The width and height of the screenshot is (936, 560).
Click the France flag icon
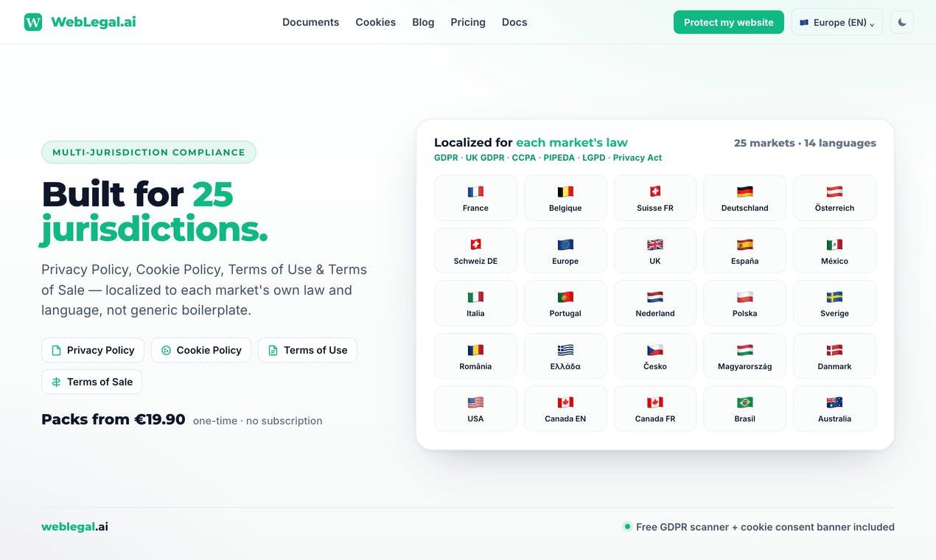pyautogui.click(x=475, y=192)
